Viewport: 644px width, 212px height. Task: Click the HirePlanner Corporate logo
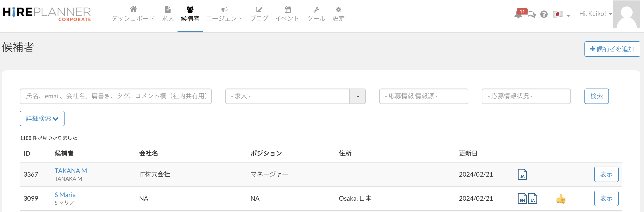tap(47, 14)
